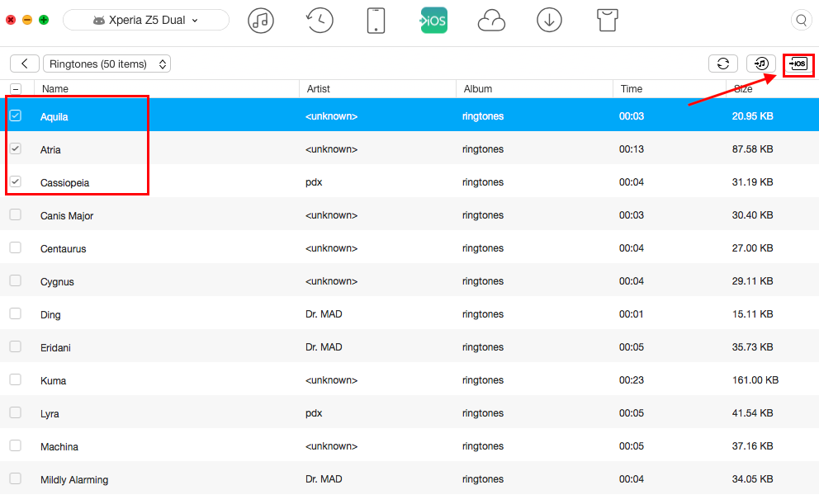Click the 20.95 KB size of Aquila
819x504 pixels.
point(752,115)
